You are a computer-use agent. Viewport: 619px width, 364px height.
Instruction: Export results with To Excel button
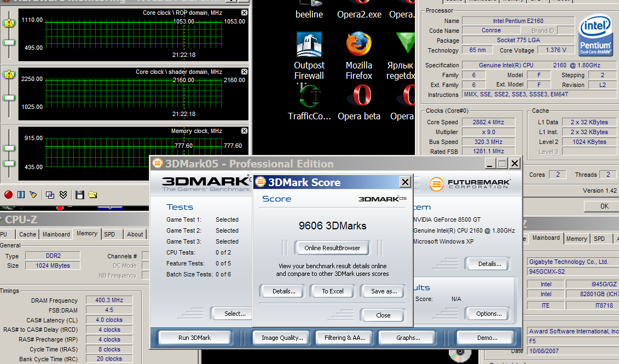click(332, 291)
